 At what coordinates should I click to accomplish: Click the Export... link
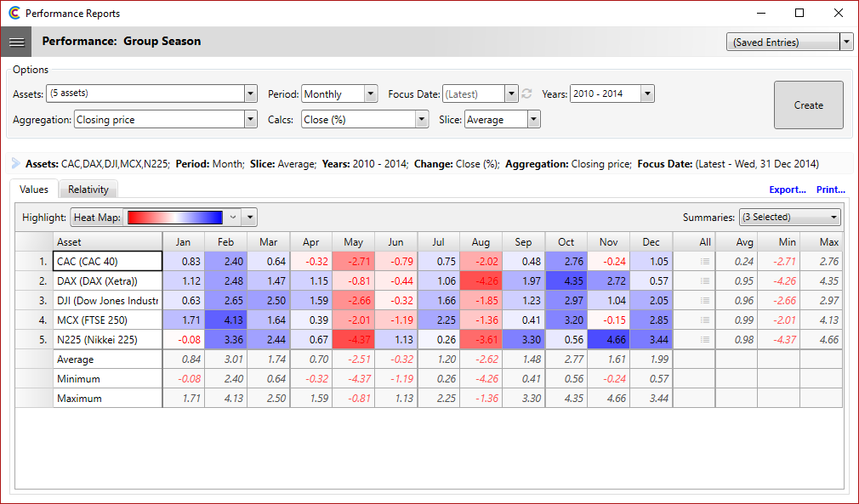point(787,190)
